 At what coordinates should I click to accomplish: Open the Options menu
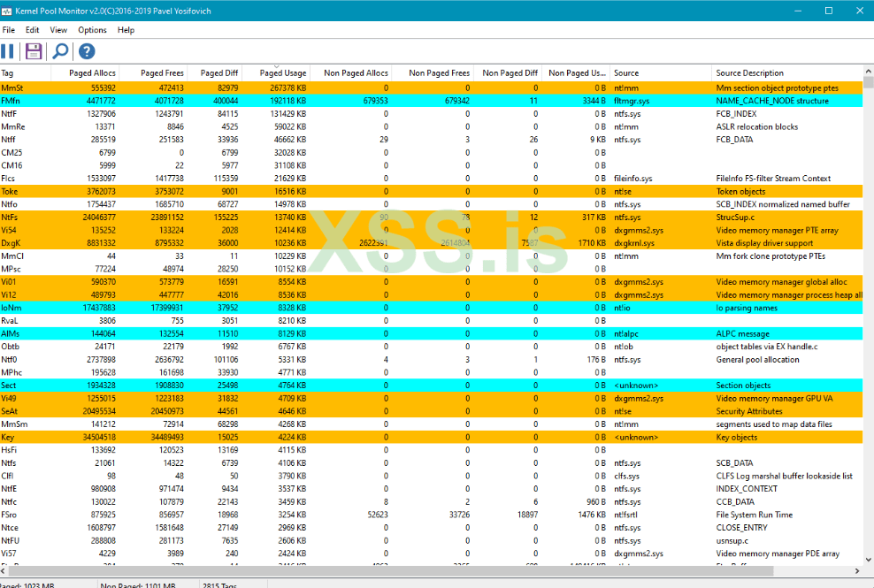click(92, 30)
